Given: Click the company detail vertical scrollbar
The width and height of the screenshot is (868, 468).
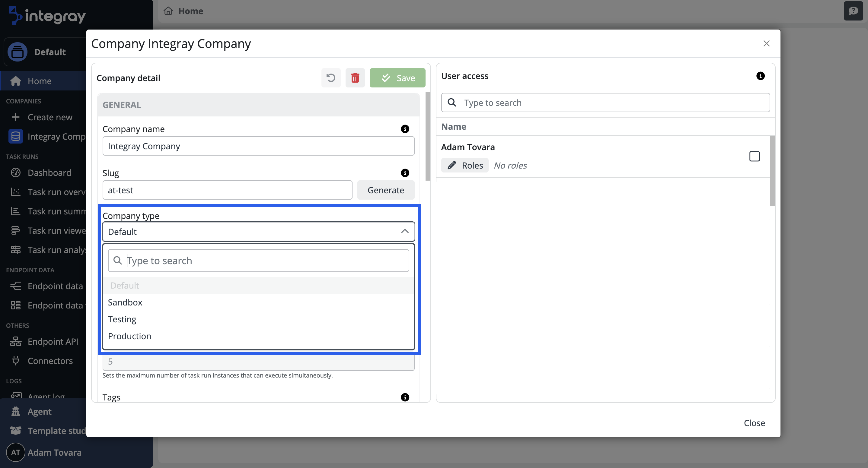Looking at the screenshot, I should tap(428, 136).
